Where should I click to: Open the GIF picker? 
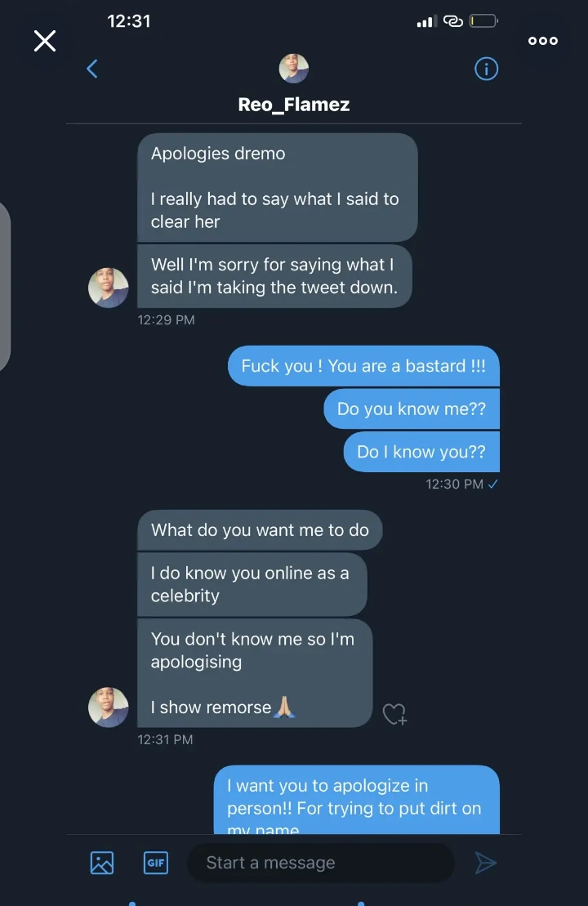[156, 863]
